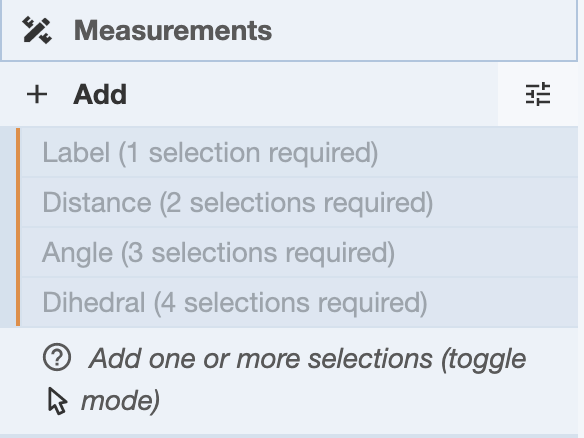Click the plus icon beside Add
Image resolution: width=584 pixels, height=438 pixels.
coord(37,94)
